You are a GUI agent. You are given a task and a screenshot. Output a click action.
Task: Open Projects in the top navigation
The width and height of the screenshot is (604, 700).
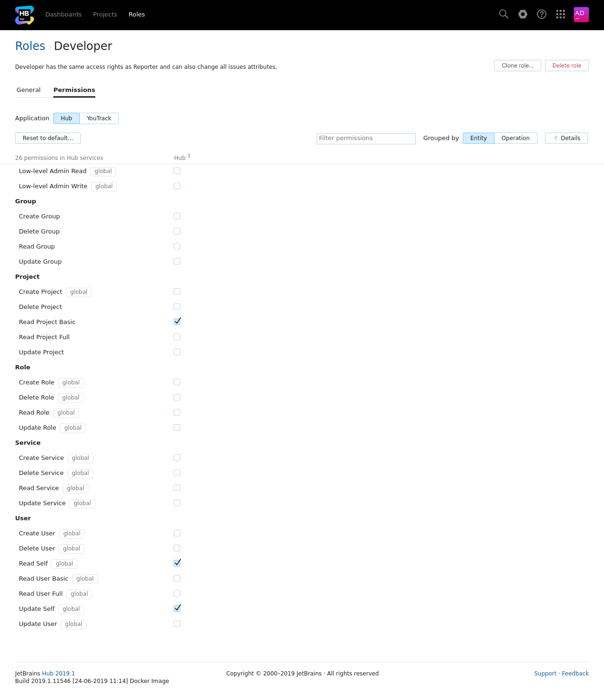click(105, 15)
